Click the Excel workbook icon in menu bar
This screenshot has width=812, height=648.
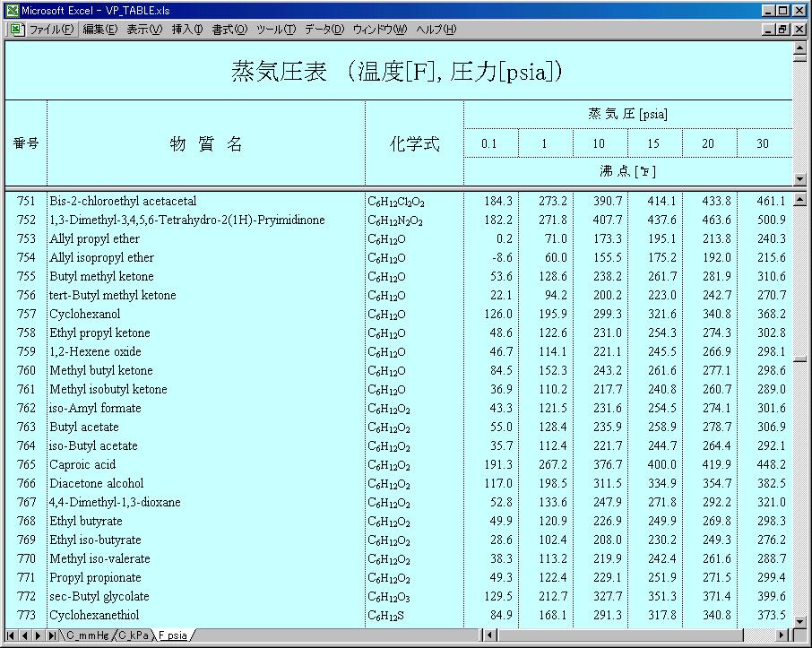click(x=16, y=30)
